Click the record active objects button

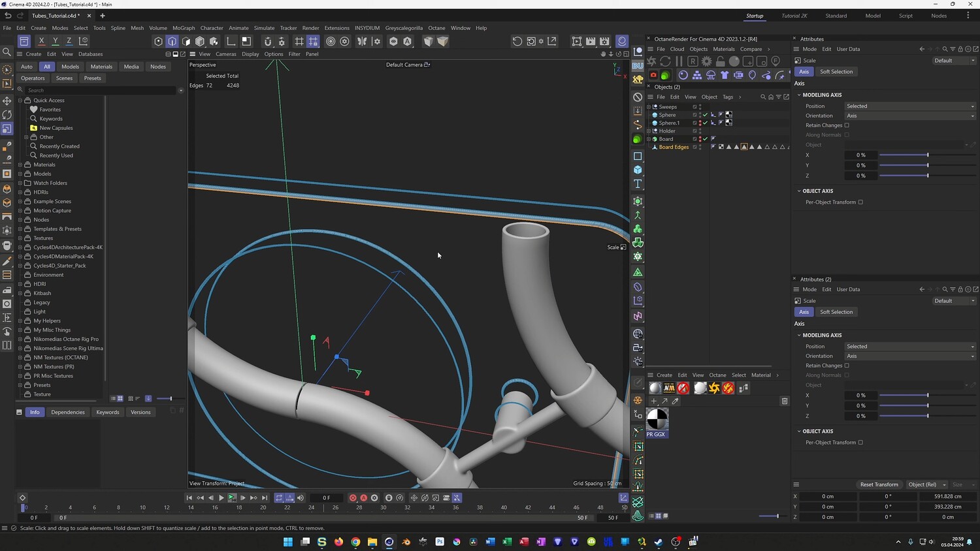[x=353, y=497]
